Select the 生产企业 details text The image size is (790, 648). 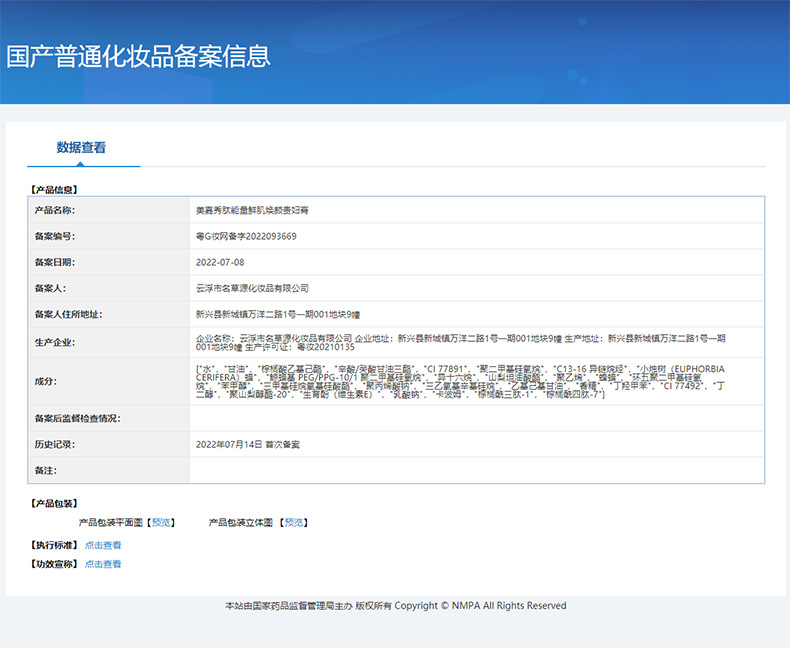click(x=460, y=343)
